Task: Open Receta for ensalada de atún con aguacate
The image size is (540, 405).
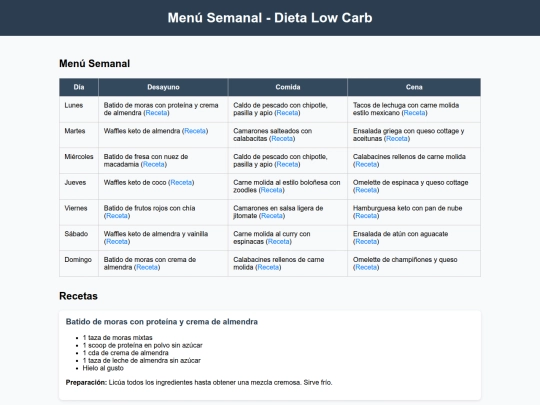Action: pyautogui.click(x=366, y=241)
